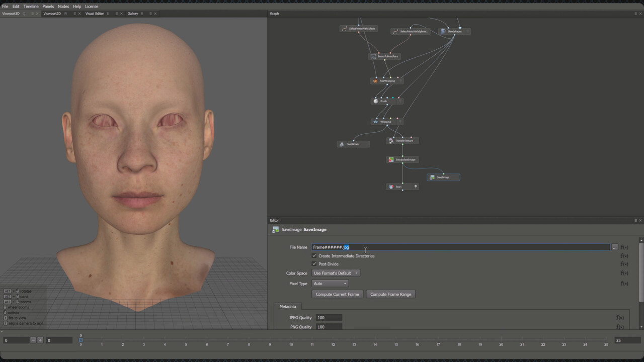
Task: Click the JPEG Quality value field
Action: point(329,318)
